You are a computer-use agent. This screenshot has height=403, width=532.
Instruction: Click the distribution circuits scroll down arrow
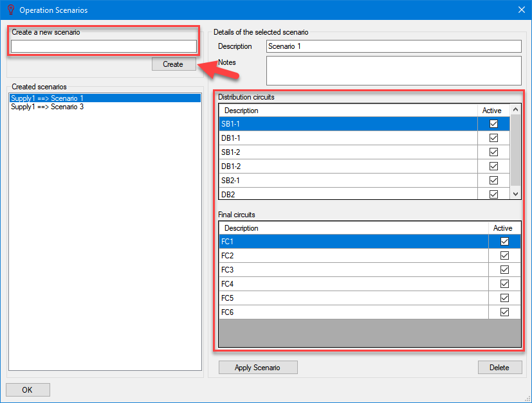click(515, 194)
